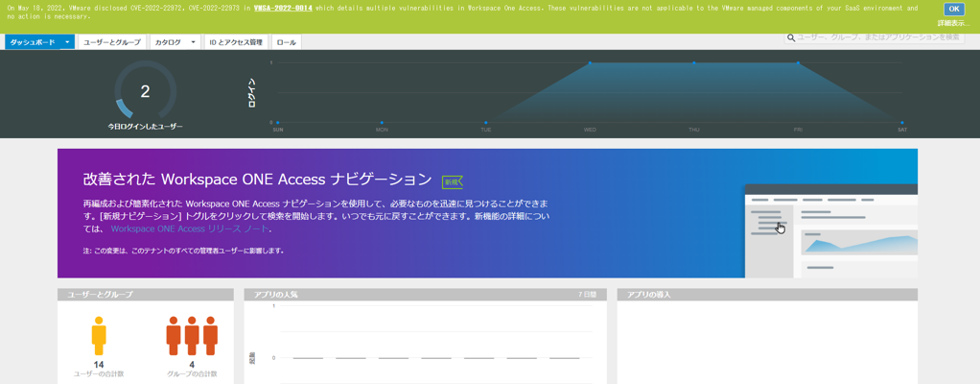The image size is (980, 384).
Task: Open the ユーザーとグループ tab
Action: [111, 42]
